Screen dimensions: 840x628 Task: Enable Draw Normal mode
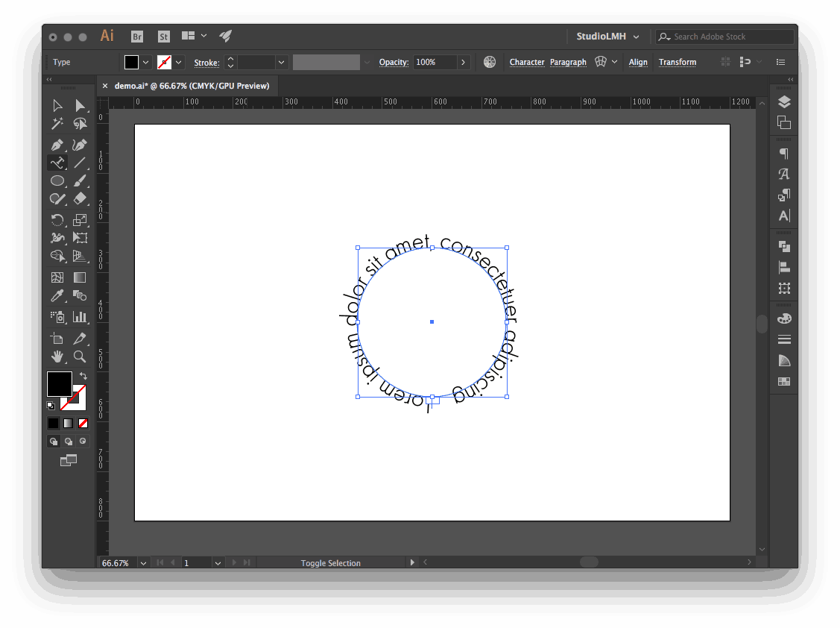[54, 442]
